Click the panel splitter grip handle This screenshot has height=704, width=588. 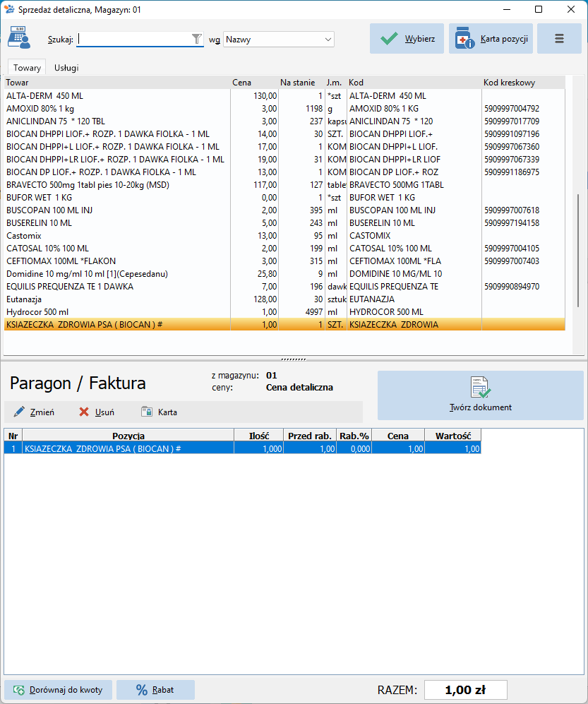pyautogui.click(x=294, y=359)
